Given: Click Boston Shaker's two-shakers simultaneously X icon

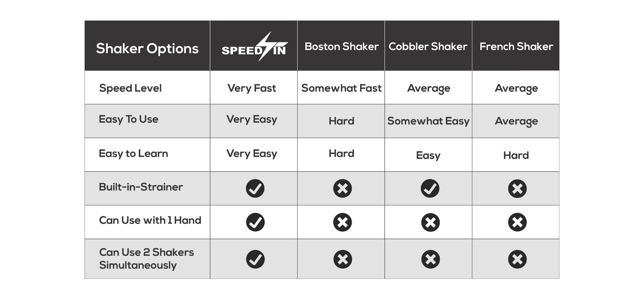Looking at the screenshot, I should pyautogui.click(x=342, y=259).
